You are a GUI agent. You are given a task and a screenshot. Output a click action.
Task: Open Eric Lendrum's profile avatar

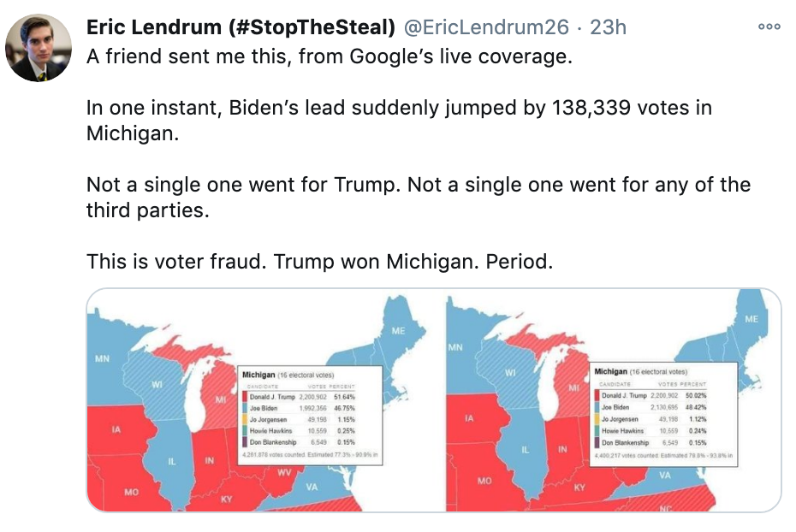point(39,48)
